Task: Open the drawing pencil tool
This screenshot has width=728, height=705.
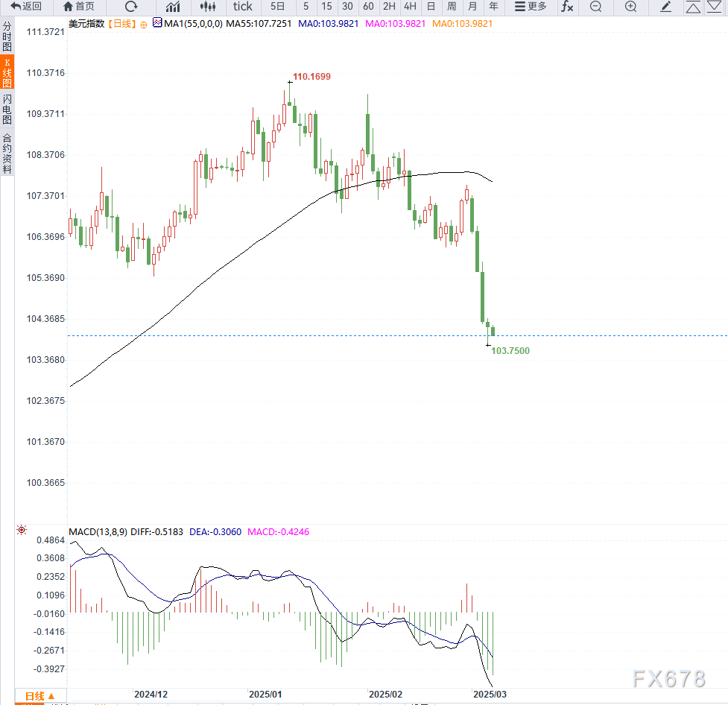Action: (666, 7)
